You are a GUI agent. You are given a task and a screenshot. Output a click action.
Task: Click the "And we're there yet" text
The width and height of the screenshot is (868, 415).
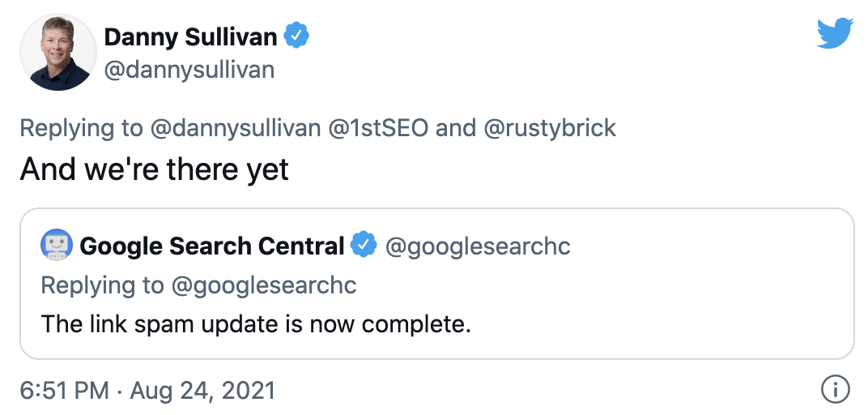coord(155,169)
